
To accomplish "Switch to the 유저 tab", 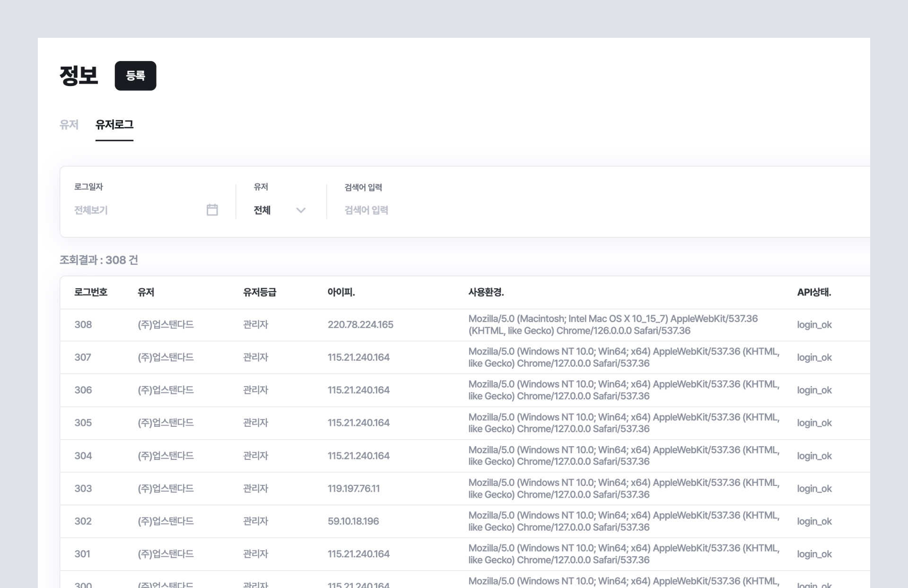I will 69,125.
